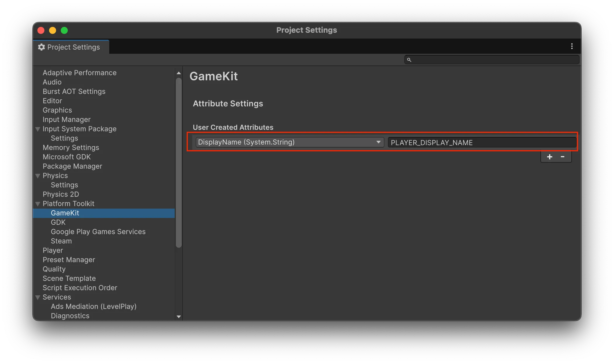Select GDK under Platform Toolkit
Screen dimensions: 614x364
[58, 222]
